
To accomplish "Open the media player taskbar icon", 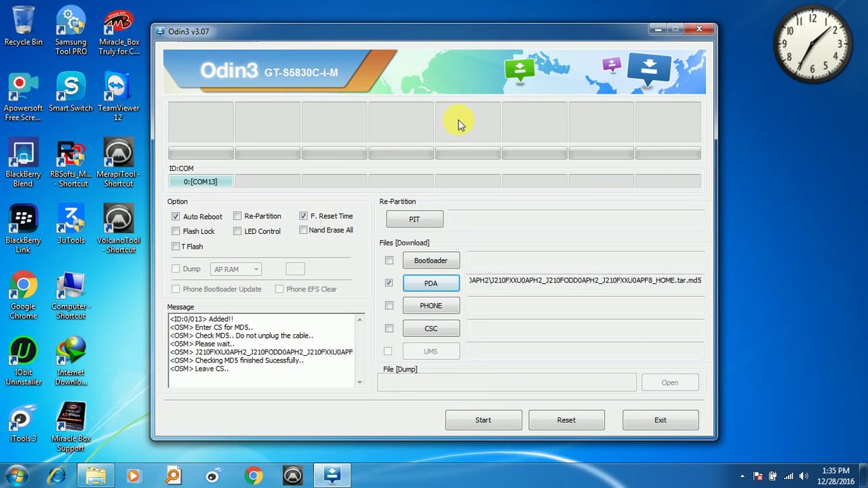I will tap(133, 476).
